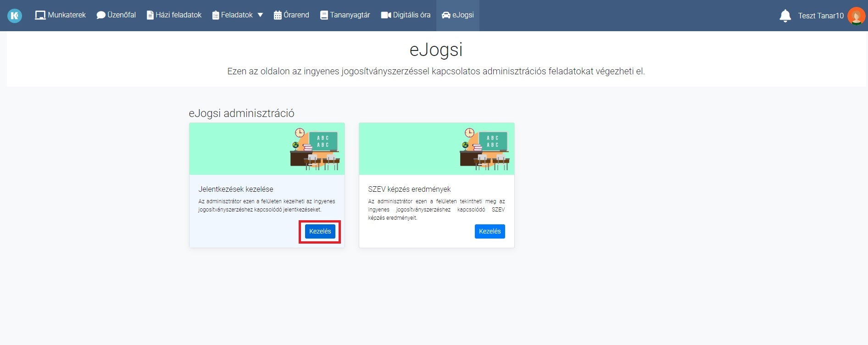This screenshot has height=345, width=868.
Task: Click the large eJogsi page title
Action: (x=436, y=50)
